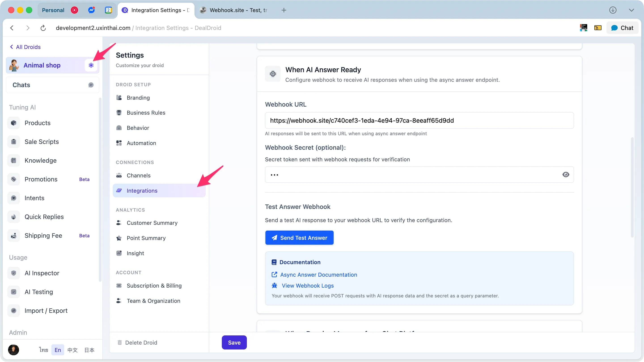Switch language to Japanese
644x362 pixels.
tap(89, 350)
